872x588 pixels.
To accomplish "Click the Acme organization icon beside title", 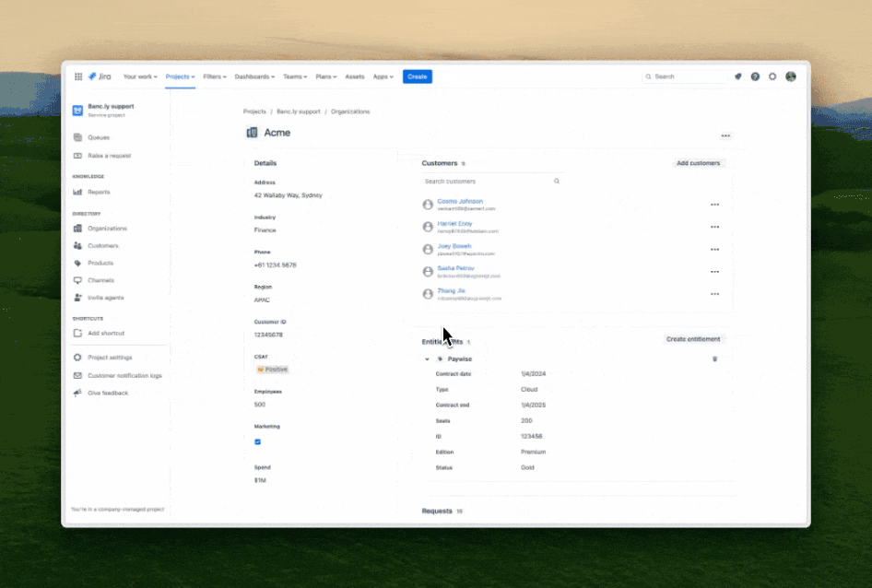I will coord(252,133).
